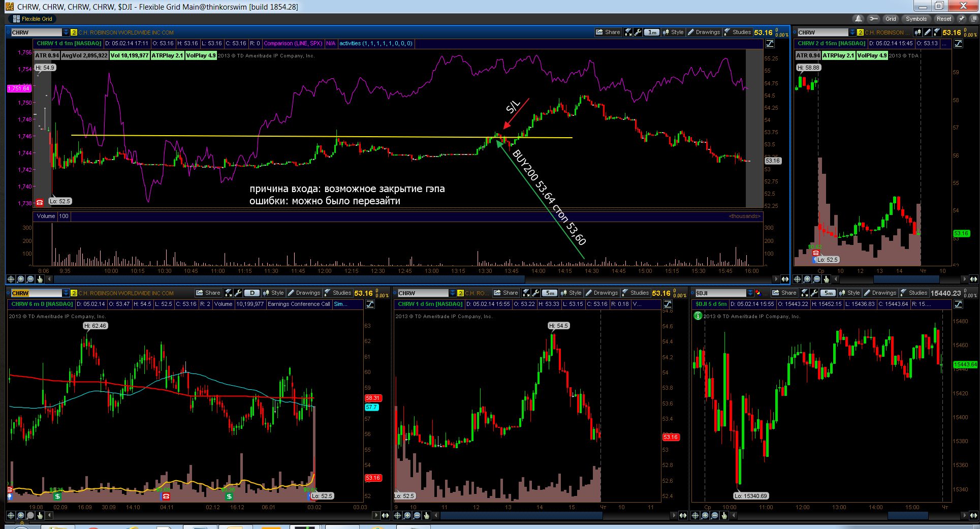This screenshot has height=529, width=980.
Task: Click Earnings Conference Call label
Action: click(299, 304)
